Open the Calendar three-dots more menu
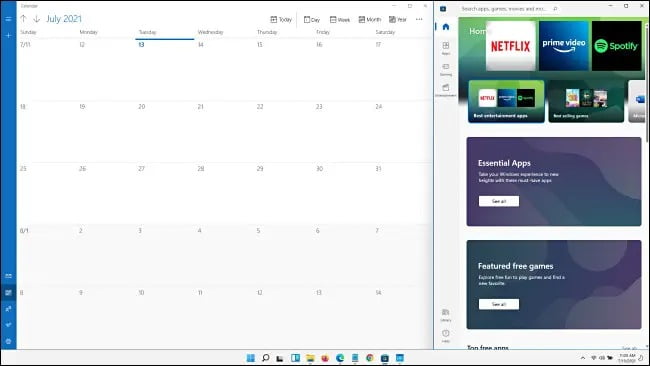650x366 pixels. click(x=419, y=19)
